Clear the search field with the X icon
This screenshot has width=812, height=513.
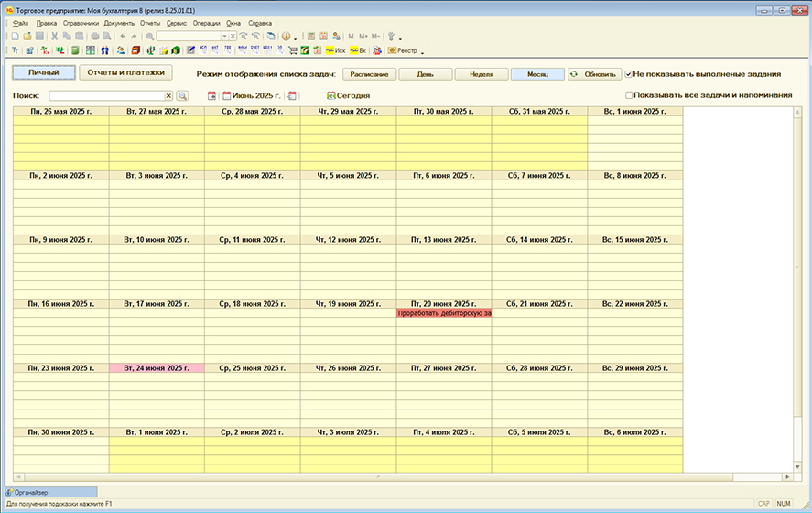pos(168,95)
